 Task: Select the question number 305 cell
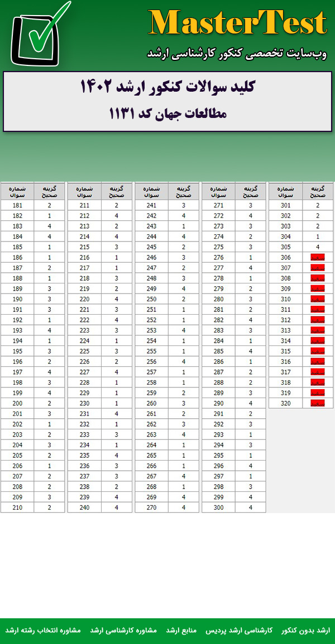tap(285, 247)
